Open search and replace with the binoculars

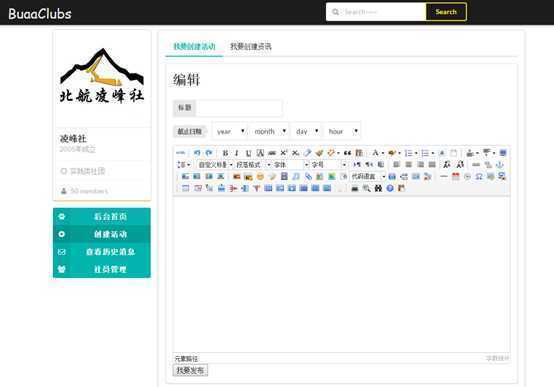[x=378, y=188]
